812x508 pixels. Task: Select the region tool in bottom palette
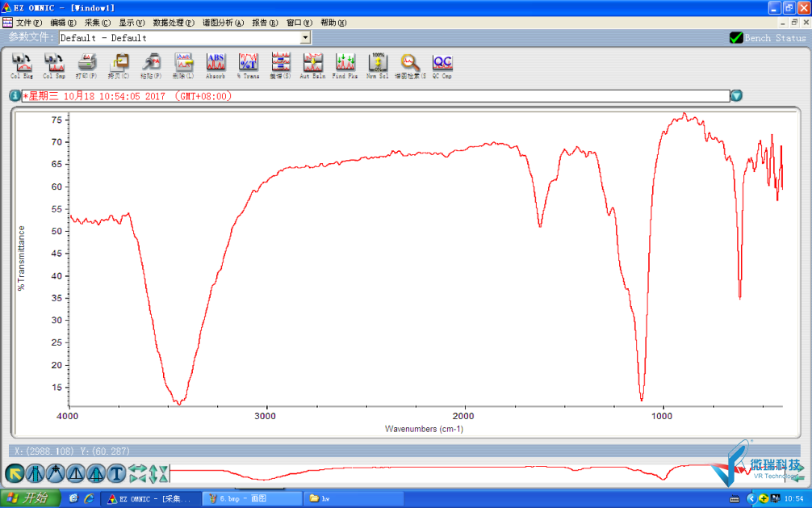[36, 473]
